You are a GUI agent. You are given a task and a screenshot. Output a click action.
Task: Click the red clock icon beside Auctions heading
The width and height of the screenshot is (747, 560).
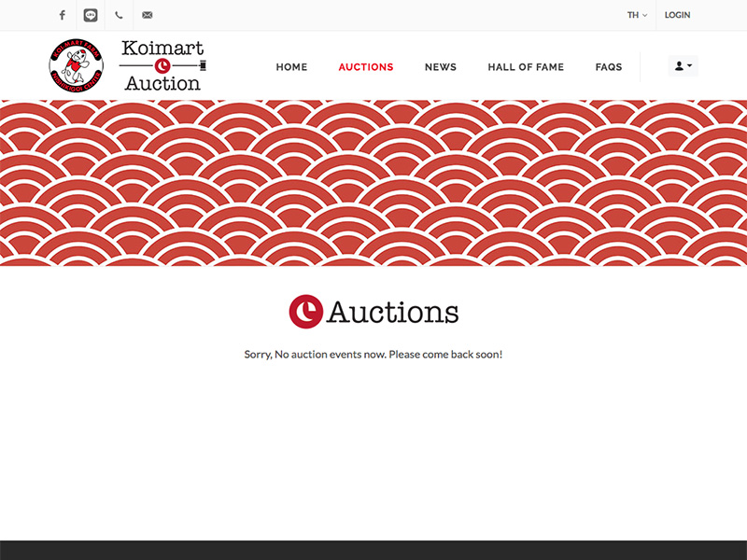(305, 312)
